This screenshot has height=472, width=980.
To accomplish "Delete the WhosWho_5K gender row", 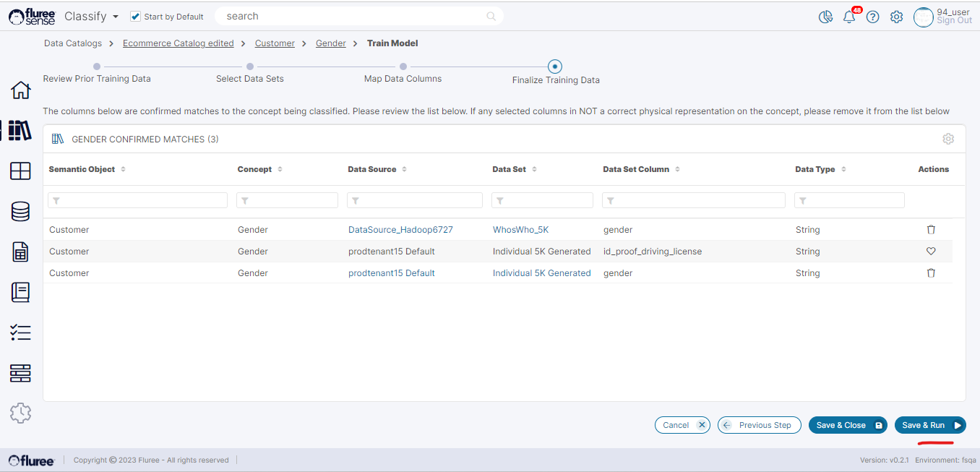I will coord(931,230).
